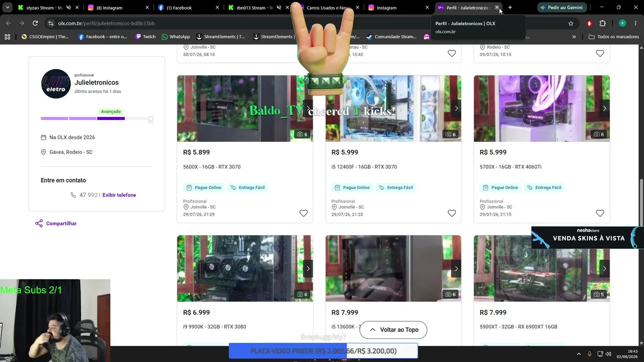Open the Twitch bookmark
Image resolution: width=644 pixels, height=362 pixels.
pyautogui.click(x=145, y=37)
